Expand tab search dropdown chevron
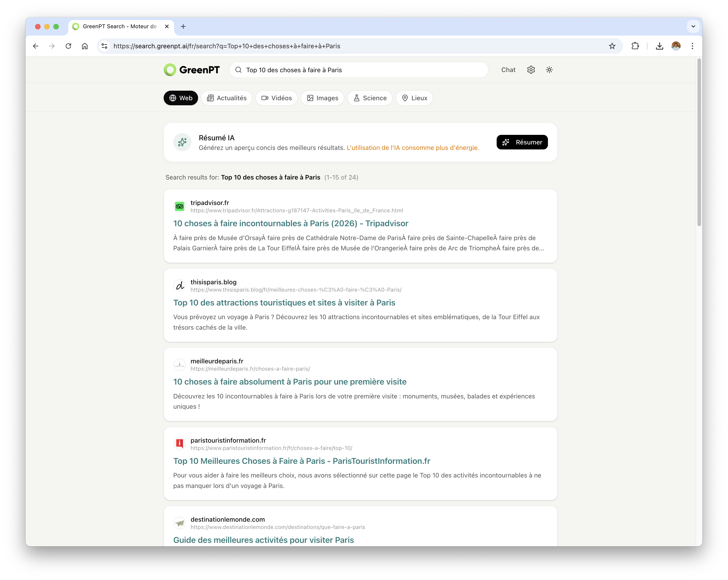 (x=693, y=26)
